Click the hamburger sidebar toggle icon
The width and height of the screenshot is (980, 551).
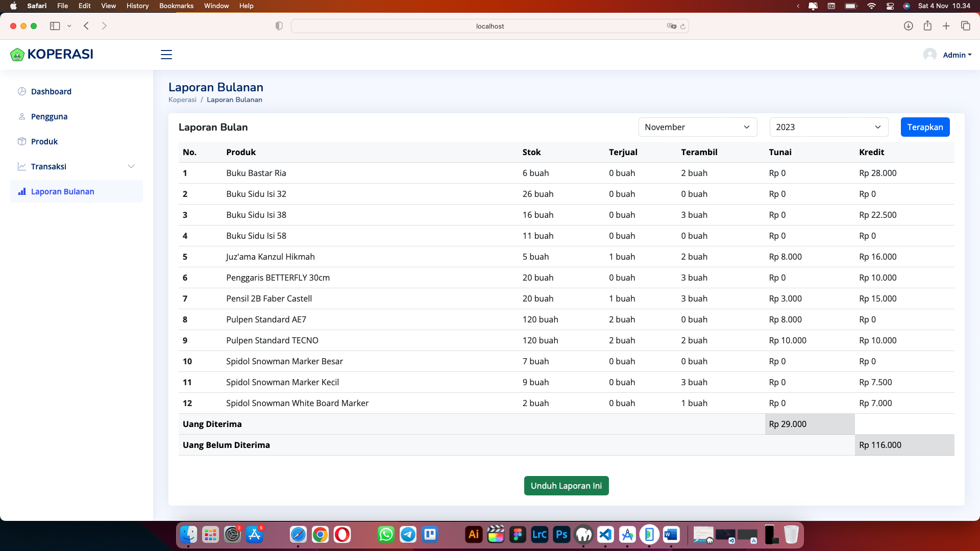click(166, 55)
